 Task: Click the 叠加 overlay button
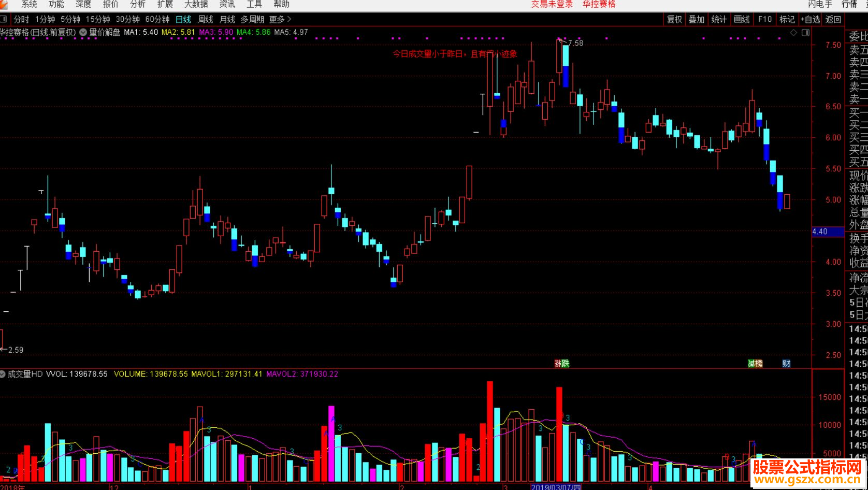697,19
